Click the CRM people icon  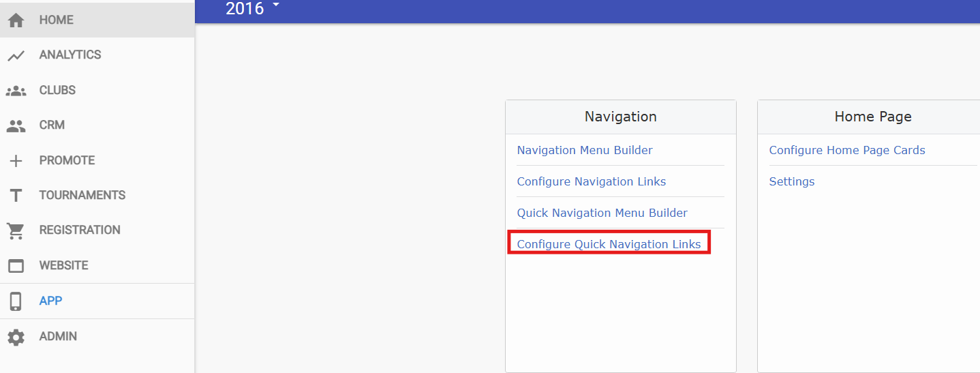click(x=16, y=125)
